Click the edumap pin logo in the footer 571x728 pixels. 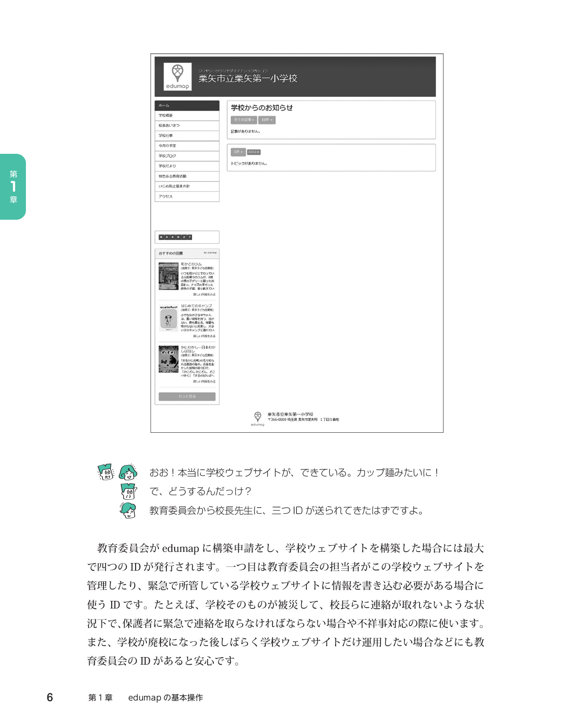[258, 419]
